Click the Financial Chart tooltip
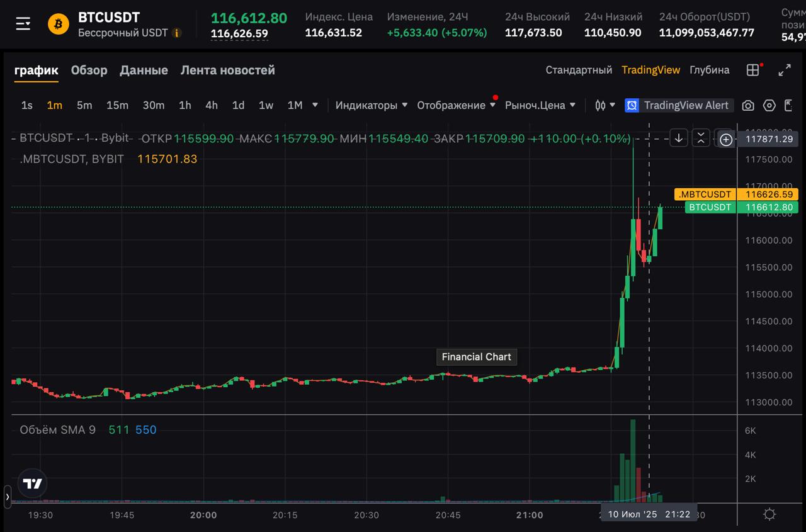806x532 pixels. 476,357
